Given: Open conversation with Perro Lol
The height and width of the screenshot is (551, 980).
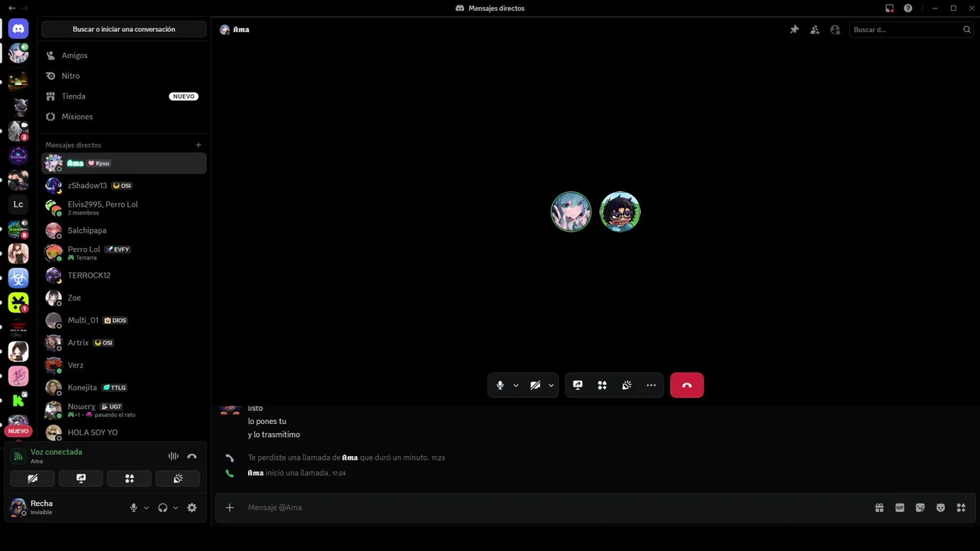Looking at the screenshot, I should tap(124, 253).
